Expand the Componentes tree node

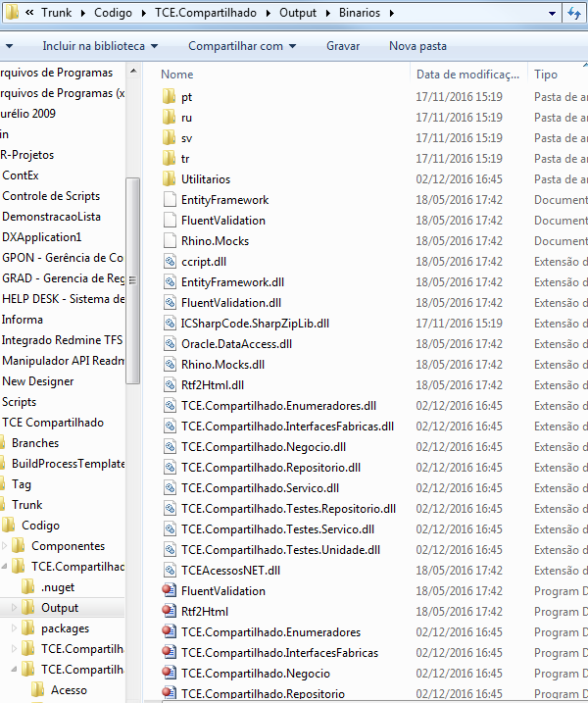[x=6, y=546]
